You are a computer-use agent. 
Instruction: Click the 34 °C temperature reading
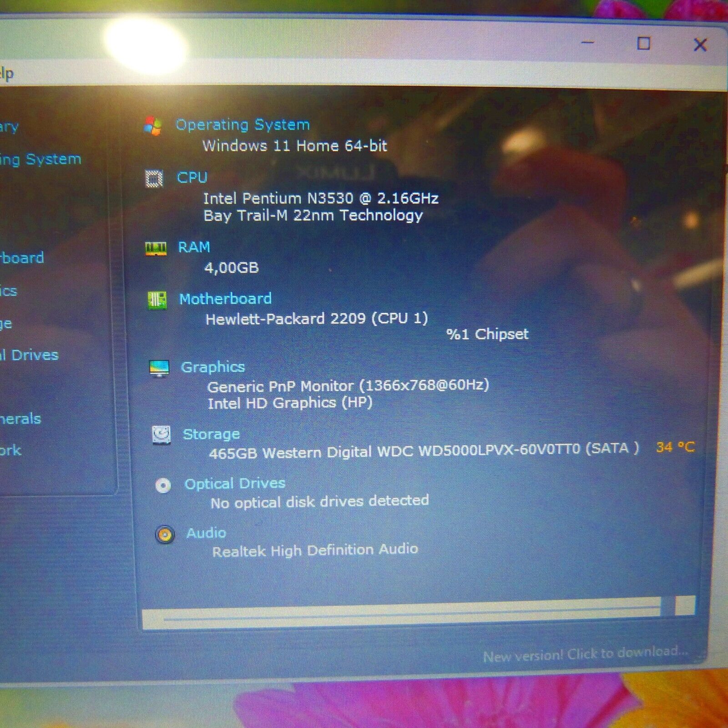pos(675,447)
